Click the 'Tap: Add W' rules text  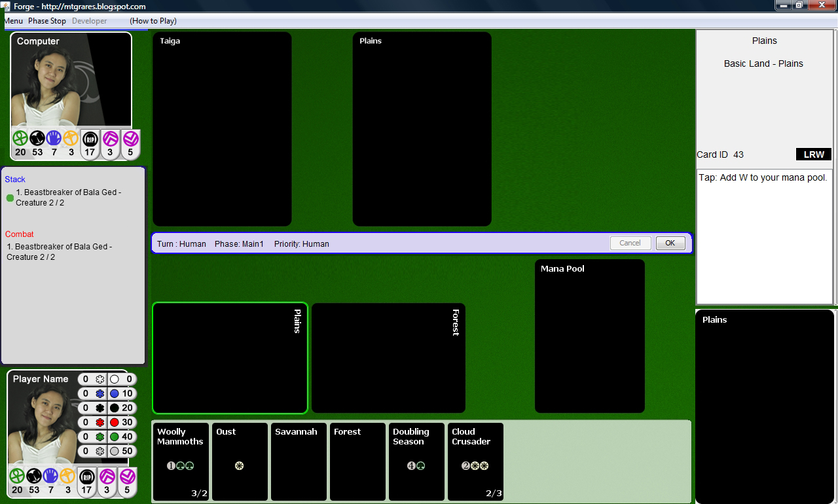(763, 177)
